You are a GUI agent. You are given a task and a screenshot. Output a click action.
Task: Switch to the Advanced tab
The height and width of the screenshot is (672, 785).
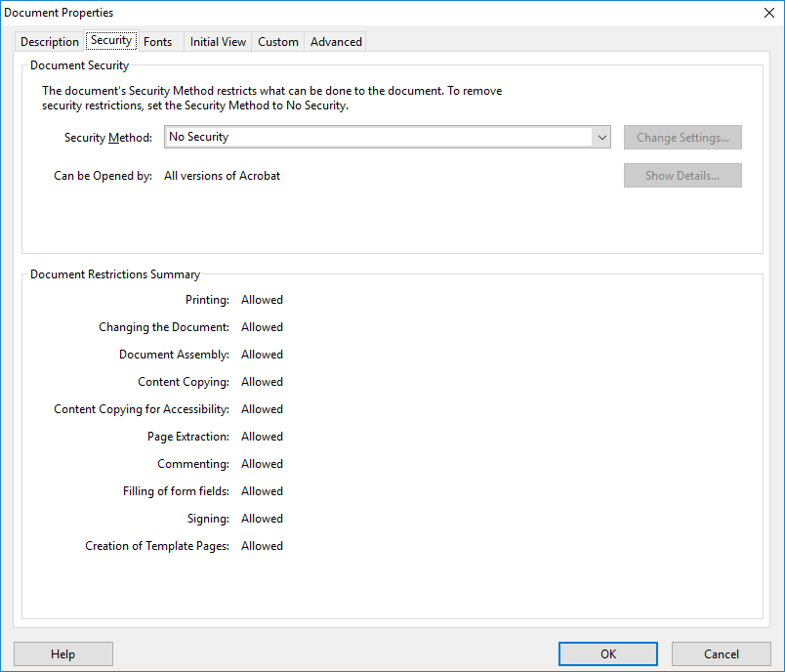click(x=336, y=42)
